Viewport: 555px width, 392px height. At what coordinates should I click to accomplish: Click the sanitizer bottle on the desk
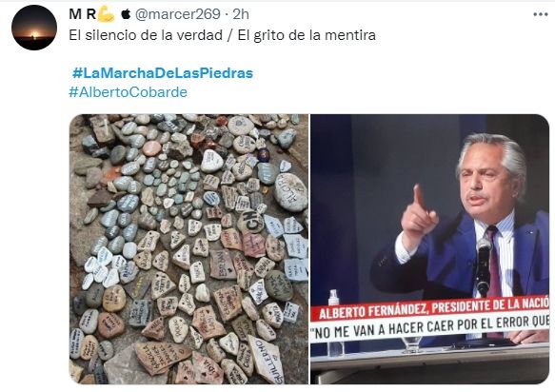334,300
